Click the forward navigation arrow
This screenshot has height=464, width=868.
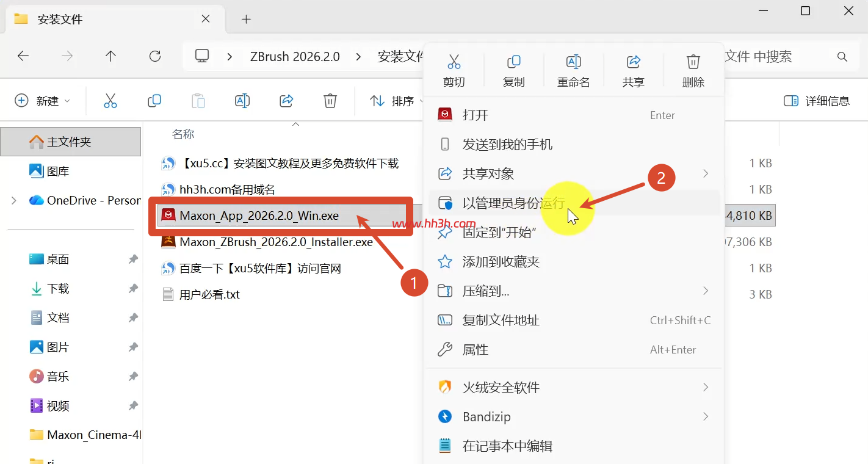(67, 57)
